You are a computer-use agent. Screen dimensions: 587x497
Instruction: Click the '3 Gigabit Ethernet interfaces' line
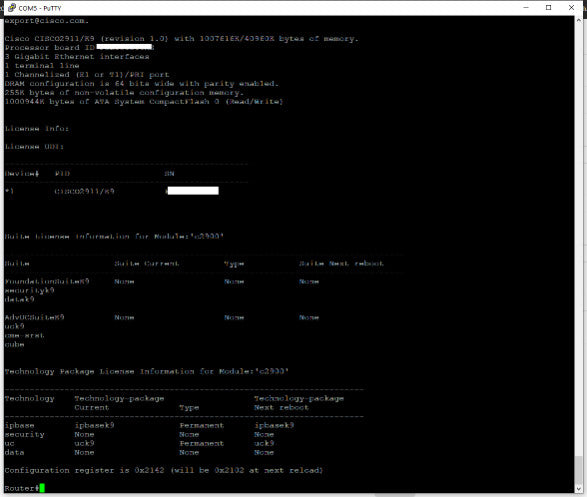click(77, 57)
